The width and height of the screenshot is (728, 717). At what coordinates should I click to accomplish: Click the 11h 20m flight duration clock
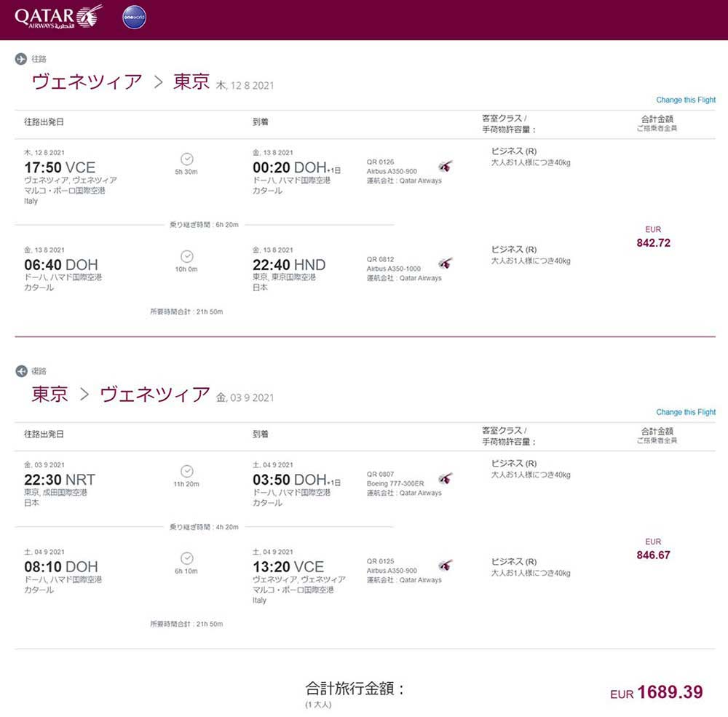point(186,471)
